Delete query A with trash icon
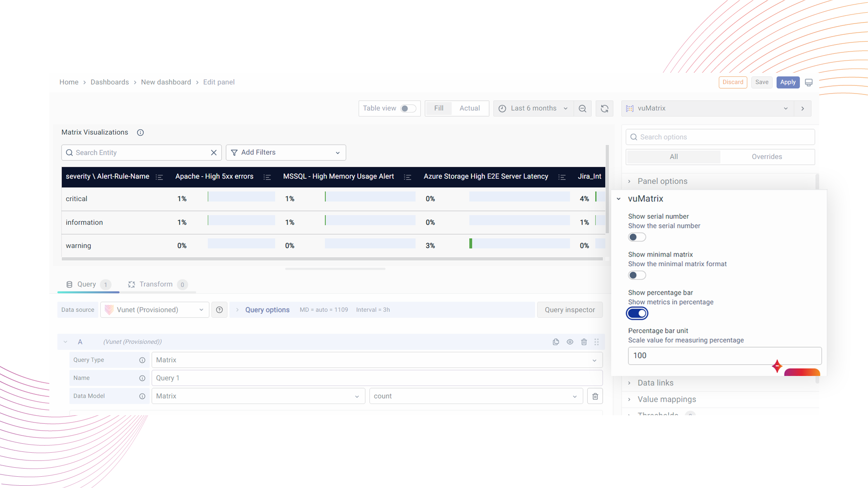This screenshot has width=868, height=488. point(584,342)
